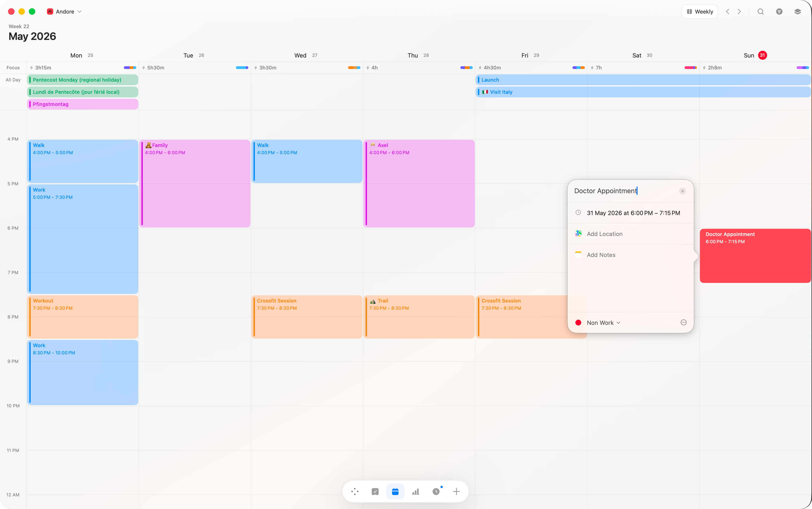Open the clock timer icon in dock
Screen dimensions: 812x509
pos(436,491)
